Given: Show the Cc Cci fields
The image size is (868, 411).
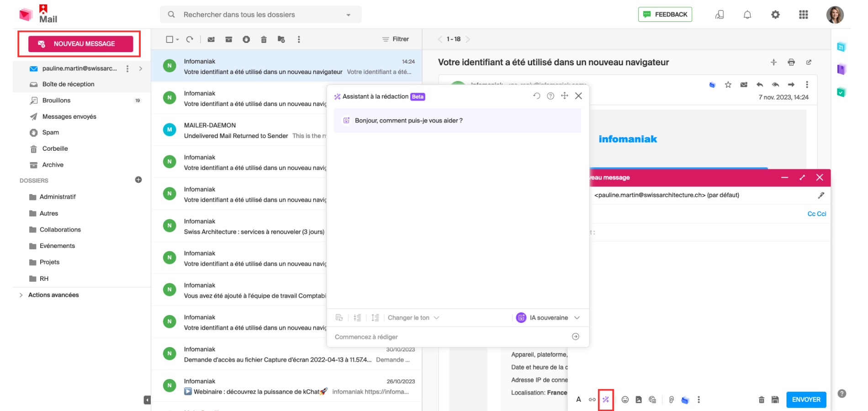Looking at the screenshot, I should click(817, 214).
